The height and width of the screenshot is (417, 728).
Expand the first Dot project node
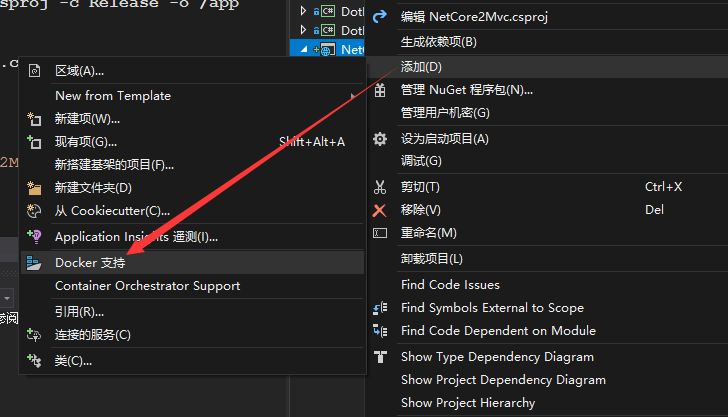pyautogui.click(x=303, y=11)
